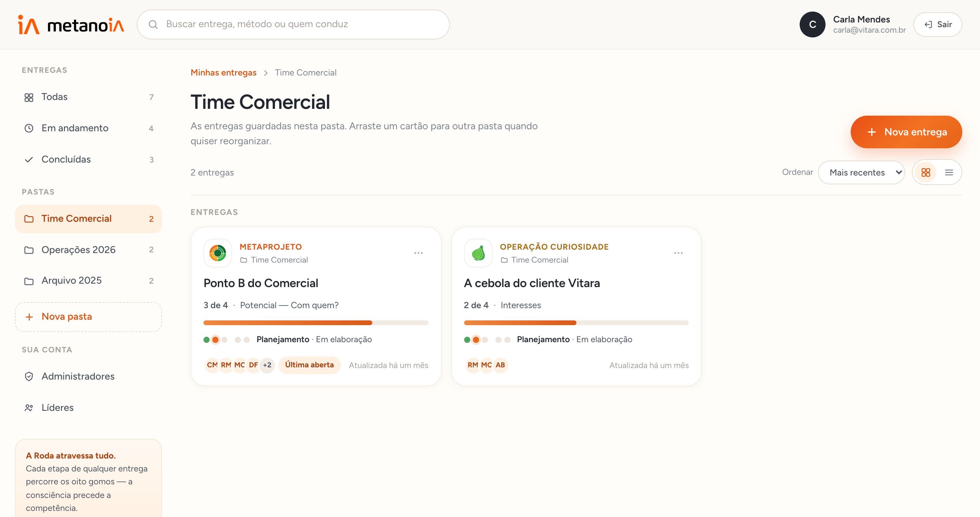
Task: Open the Arquivo 2025 folder
Action: [88, 281]
